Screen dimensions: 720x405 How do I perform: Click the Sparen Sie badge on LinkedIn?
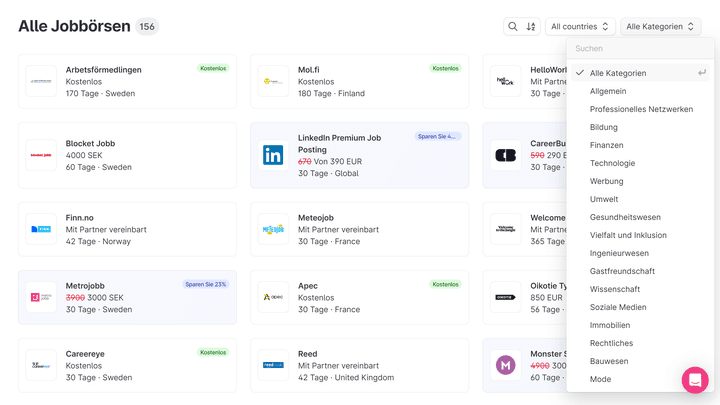438,136
